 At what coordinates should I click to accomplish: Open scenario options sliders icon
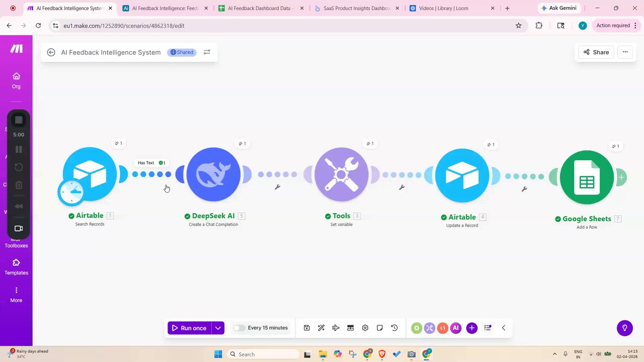(207, 52)
